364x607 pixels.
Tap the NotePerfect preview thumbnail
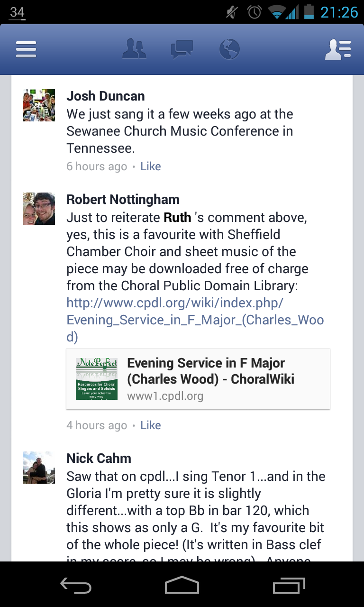pos(97,378)
